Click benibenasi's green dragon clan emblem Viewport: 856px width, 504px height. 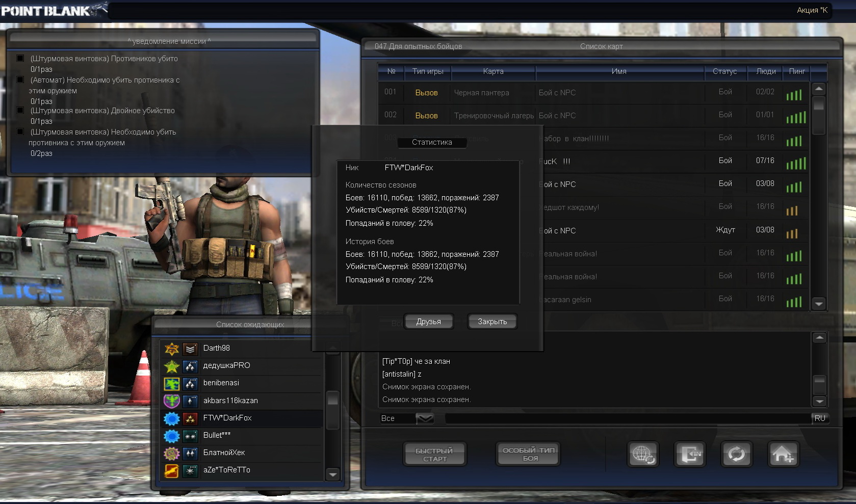[x=172, y=383]
